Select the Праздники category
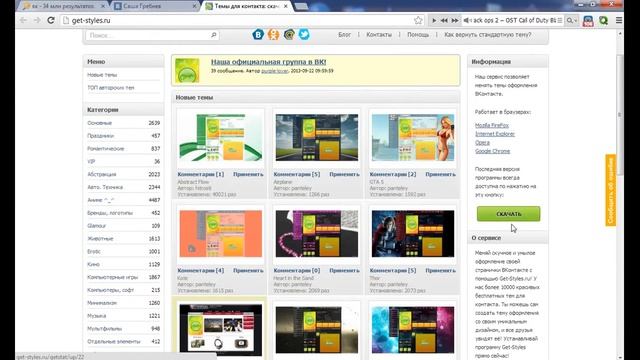The height and width of the screenshot is (360, 640). [x=100, y=136]
